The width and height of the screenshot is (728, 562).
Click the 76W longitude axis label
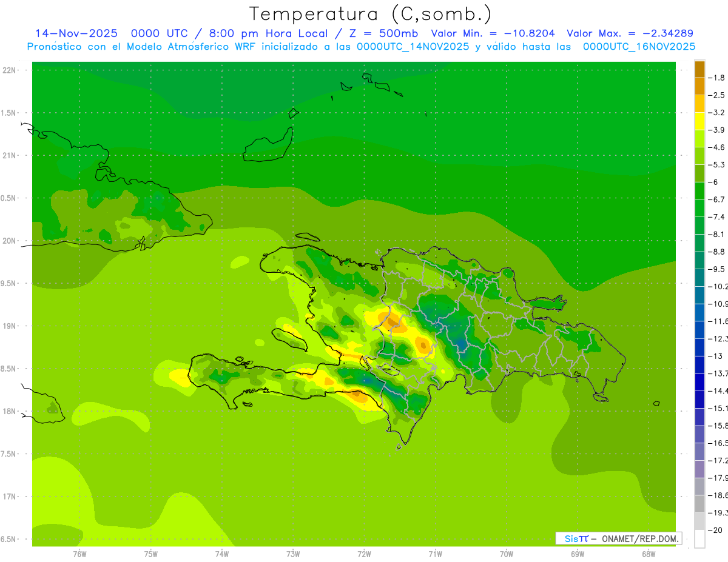(x=79, y=554)
